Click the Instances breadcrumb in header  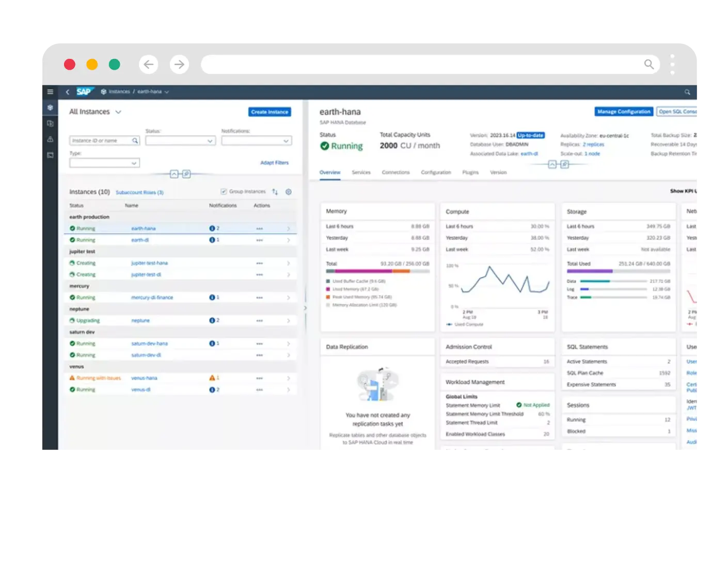pyautogui.click(x=119, y=92)
